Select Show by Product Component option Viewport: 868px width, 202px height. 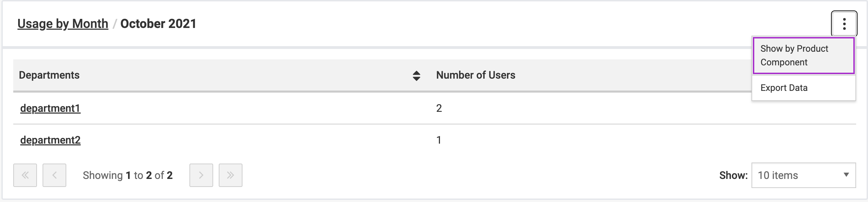coord(803,56)
